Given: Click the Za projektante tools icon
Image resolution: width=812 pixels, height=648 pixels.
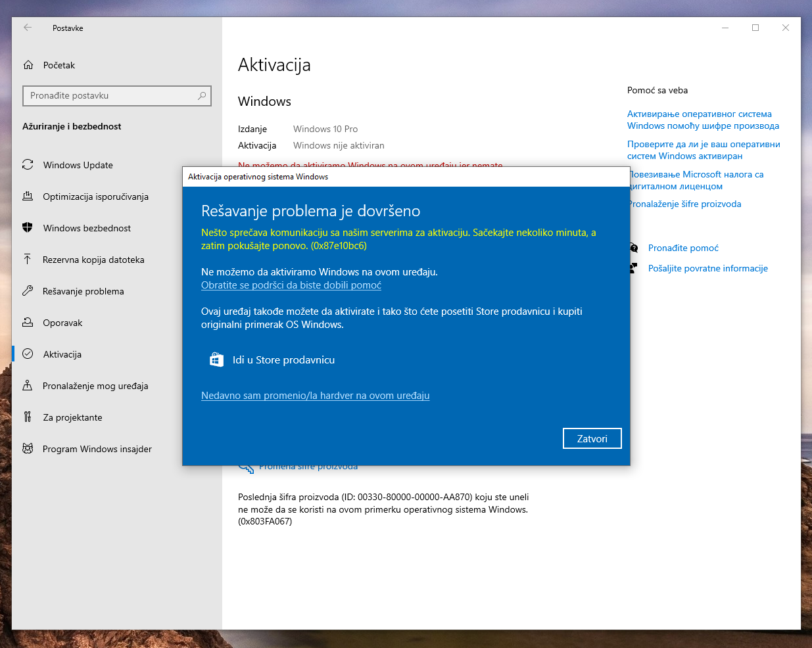Looking at the screenshot, I should 28,417.
